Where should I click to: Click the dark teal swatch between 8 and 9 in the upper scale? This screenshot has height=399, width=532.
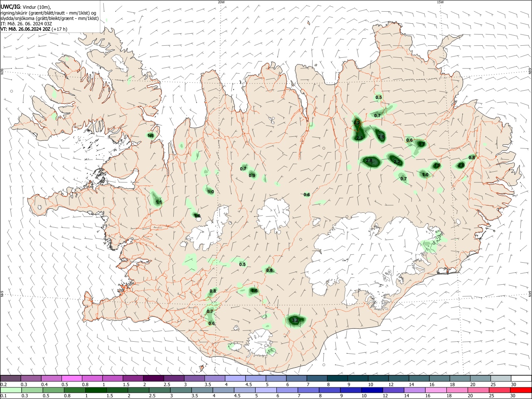pyautogui.click(x=337, y=379)
